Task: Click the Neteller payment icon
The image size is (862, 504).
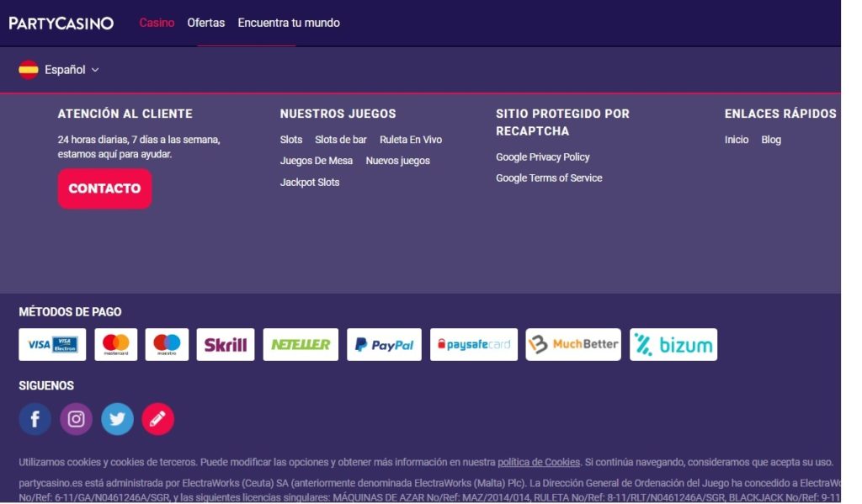Action: 301,345
